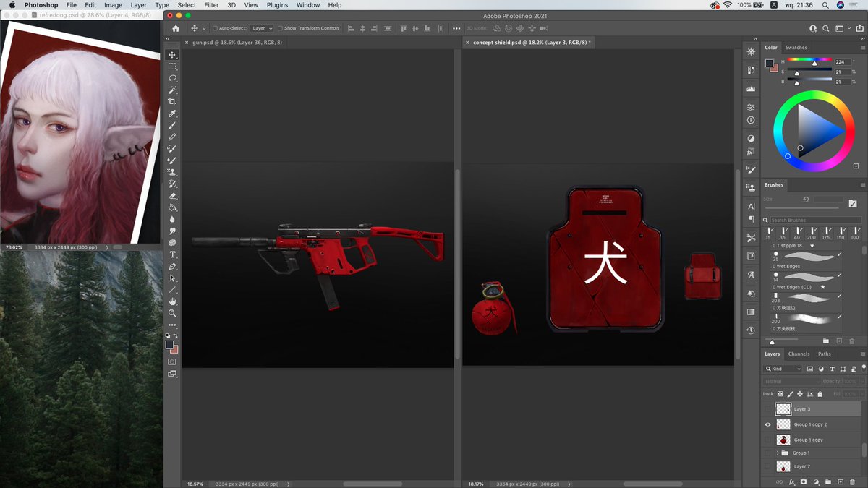The width and height of the screenshot is (868, 488).
Task: Select the Rectangular Marquee tool
Action: [172, 67]
